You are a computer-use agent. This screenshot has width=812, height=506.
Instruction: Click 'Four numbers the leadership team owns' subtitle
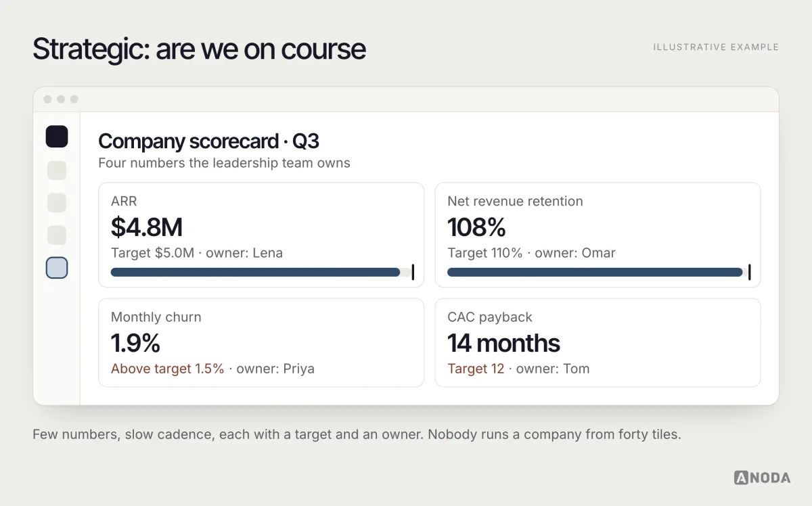tap(224, 163)
